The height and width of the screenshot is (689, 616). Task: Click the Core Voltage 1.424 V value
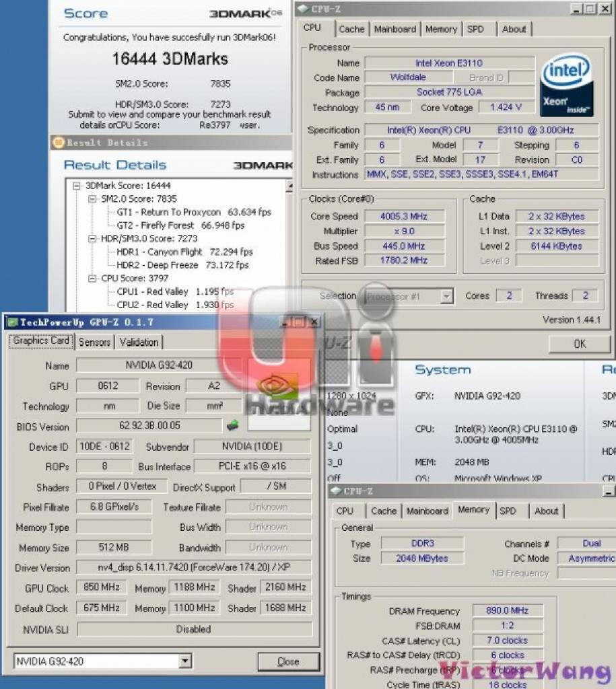(506, 107)
